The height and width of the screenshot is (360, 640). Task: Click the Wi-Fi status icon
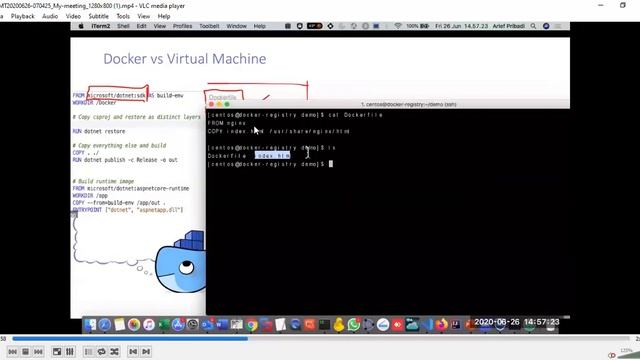click(x=398, y=26)
